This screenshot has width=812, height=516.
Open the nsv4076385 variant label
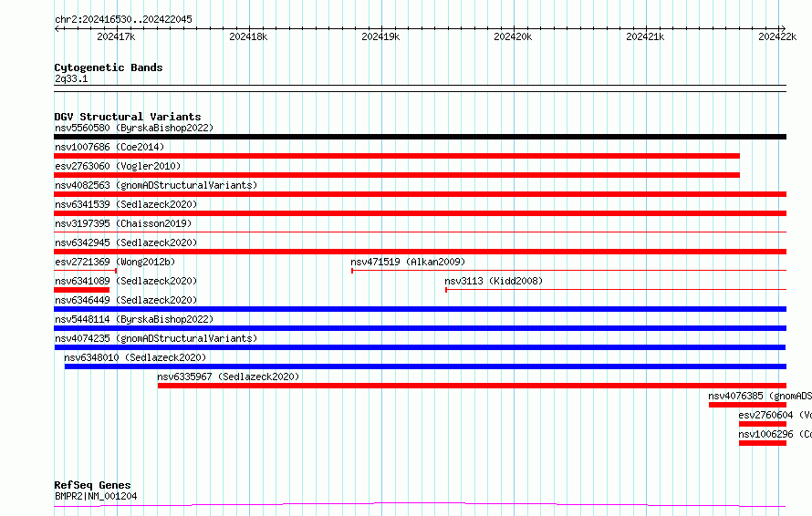[x=760, y=396]
